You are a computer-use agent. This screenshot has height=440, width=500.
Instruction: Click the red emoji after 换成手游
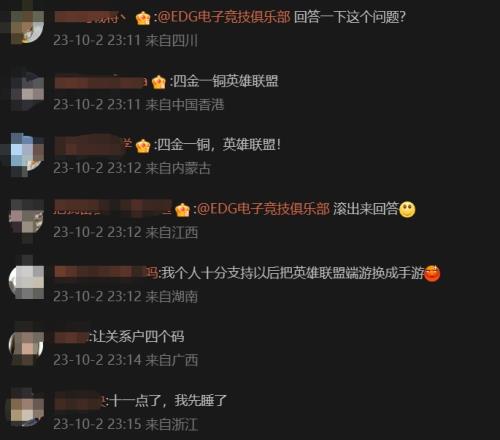432,274
